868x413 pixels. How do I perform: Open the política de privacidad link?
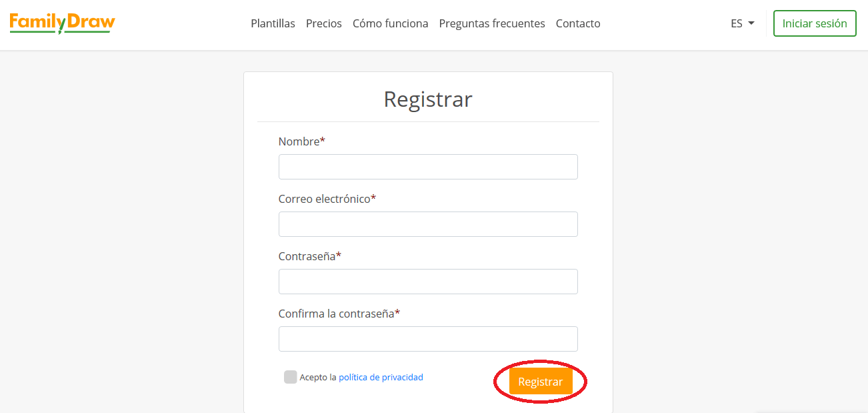tap(381, 377)
